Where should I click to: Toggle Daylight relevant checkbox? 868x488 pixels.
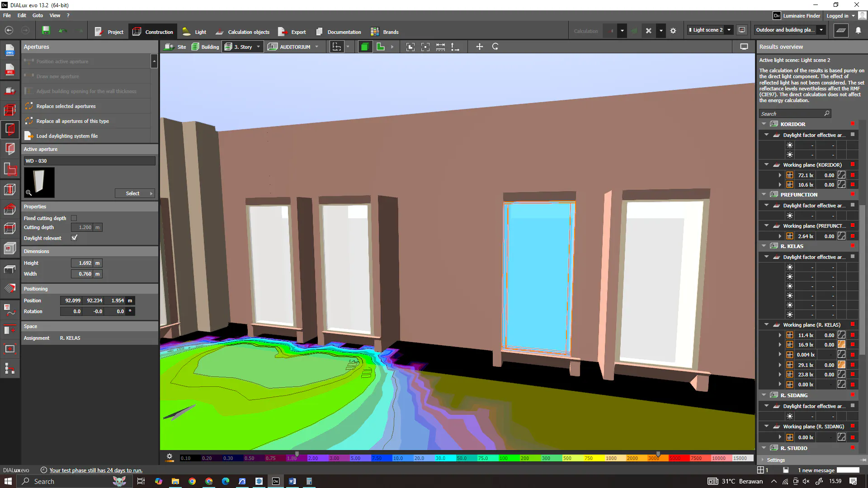(74, 238)
